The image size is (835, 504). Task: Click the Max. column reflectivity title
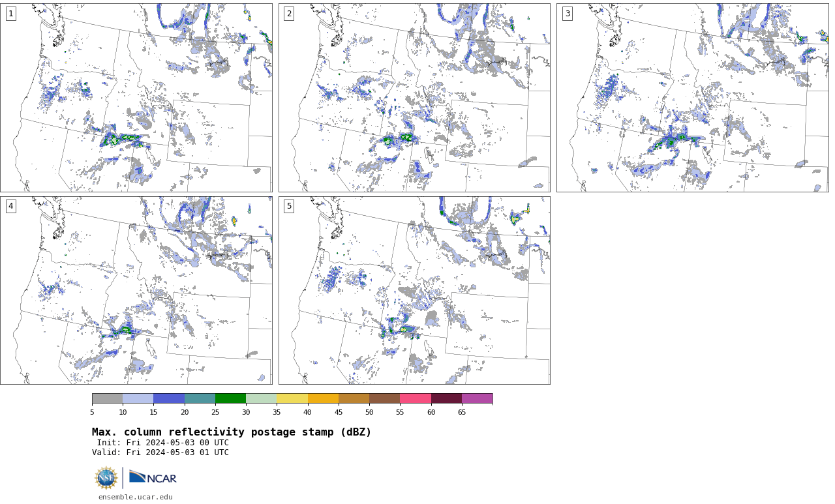point(232,432)
